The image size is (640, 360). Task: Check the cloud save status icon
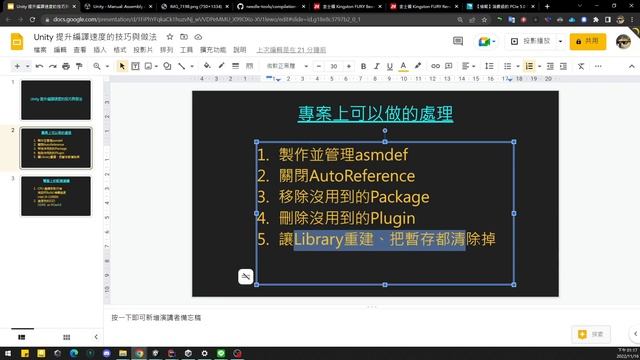click(198, 37)
